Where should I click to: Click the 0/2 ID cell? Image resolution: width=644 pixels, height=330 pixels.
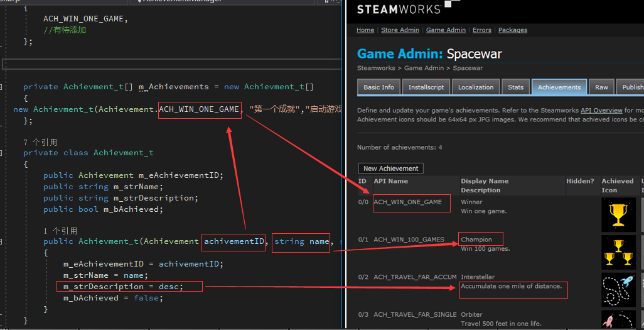pyautogui.click(x=363, y=277)
